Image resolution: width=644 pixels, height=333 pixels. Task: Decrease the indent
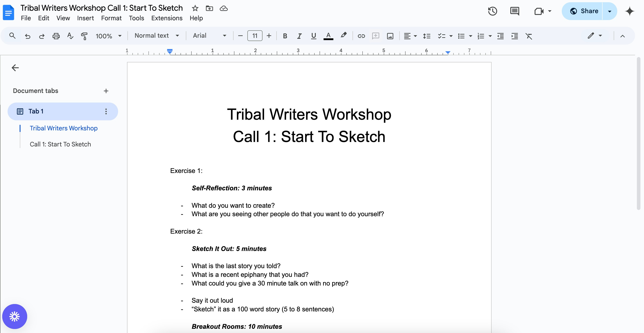coord(500,36)
